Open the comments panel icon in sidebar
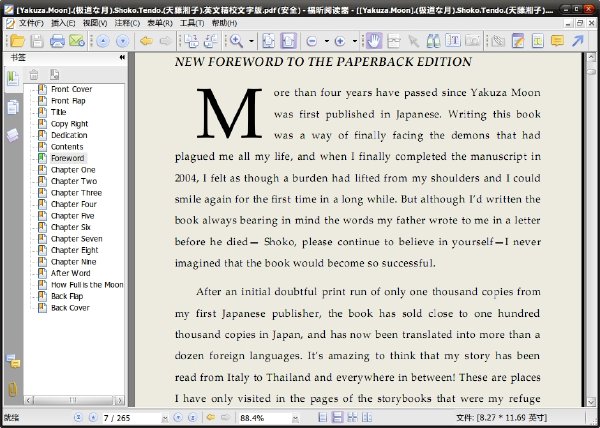 pos(13,361)
